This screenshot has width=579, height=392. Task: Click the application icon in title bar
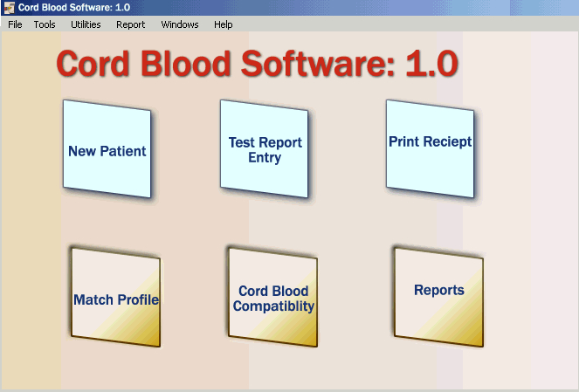click(9, 7)
